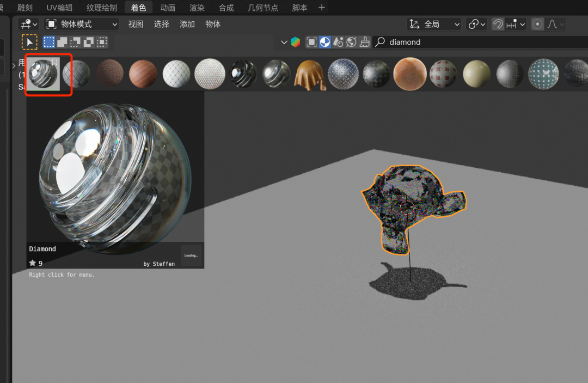This screenshot has width=588, height=383.
Task: Pick the orange draped cloth material thumbnail
Action: (x=310, y=74)
